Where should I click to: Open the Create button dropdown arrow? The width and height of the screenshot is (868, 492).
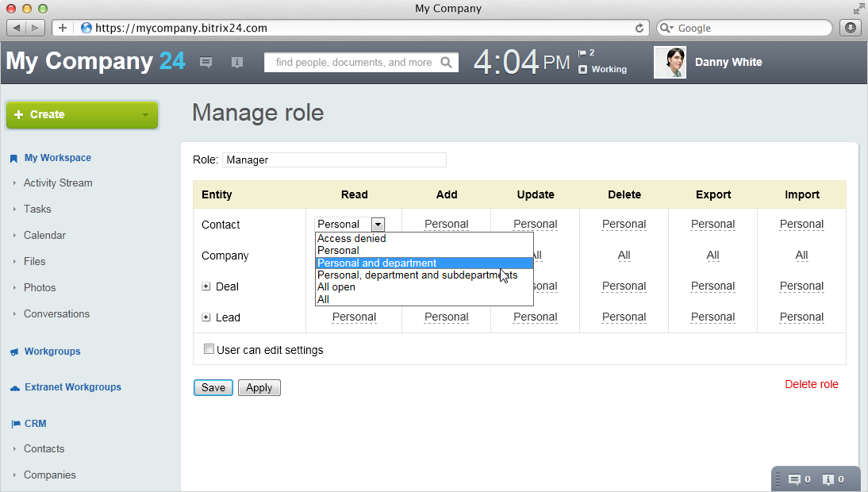coord(145,115)
